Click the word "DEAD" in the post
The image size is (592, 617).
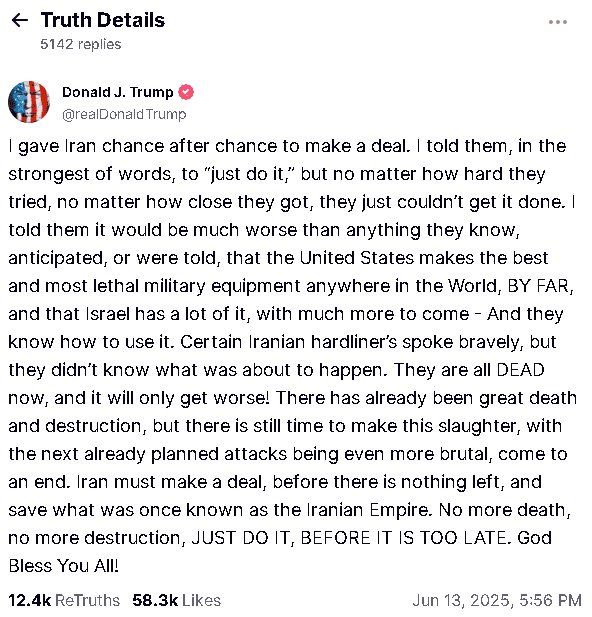pyautogui.click(x=520, y=370)
